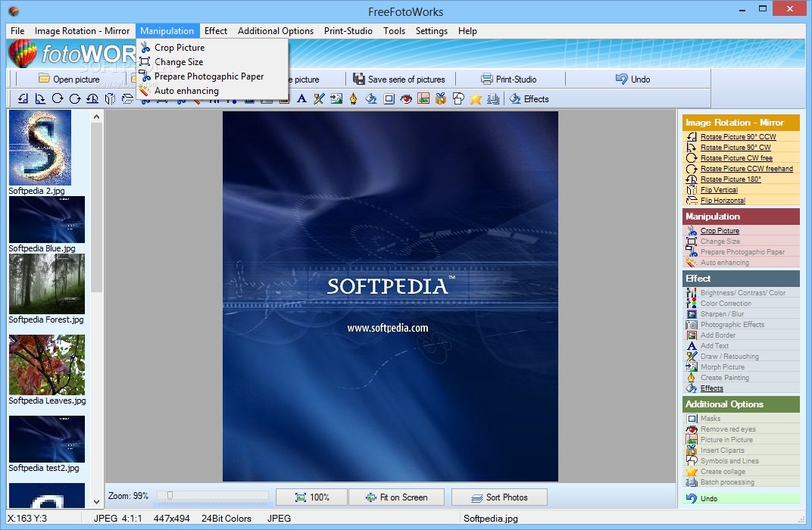Click Rotate Picture CCW freehand sidebar link
The width and height of the screenshot is (812, 530).
747,168
